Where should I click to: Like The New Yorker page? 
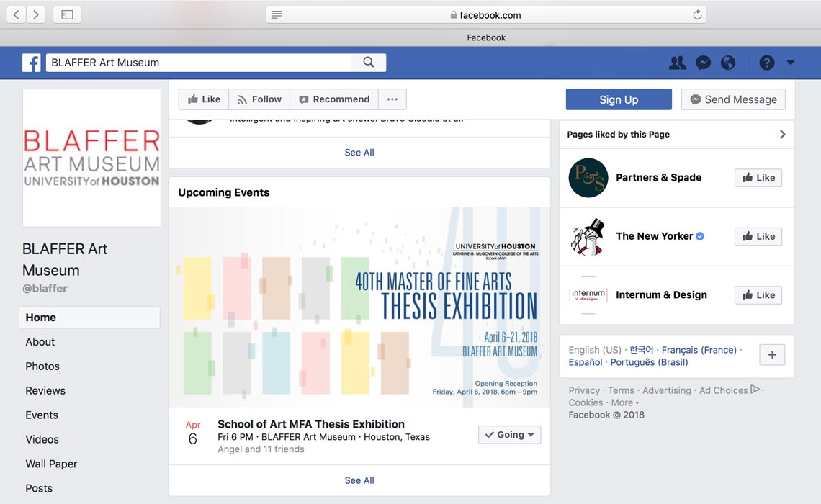point(758,237)
